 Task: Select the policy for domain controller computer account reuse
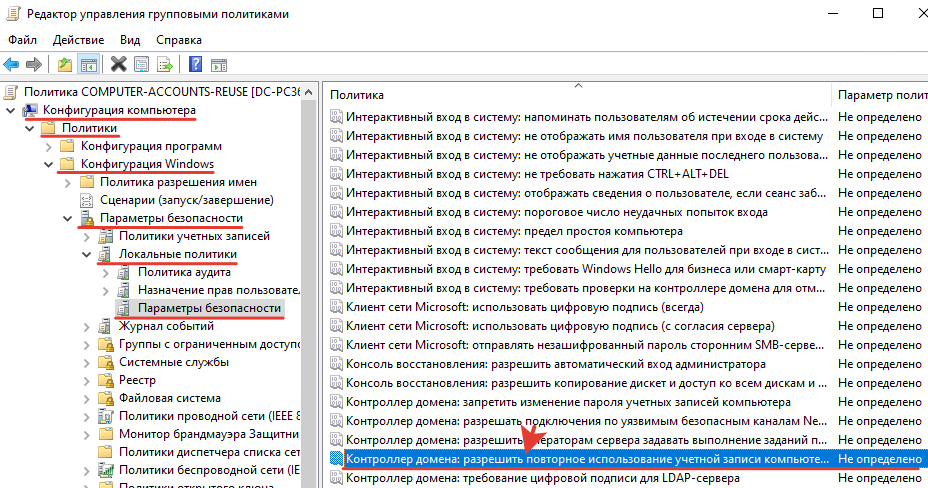click(x=586, y=458)
